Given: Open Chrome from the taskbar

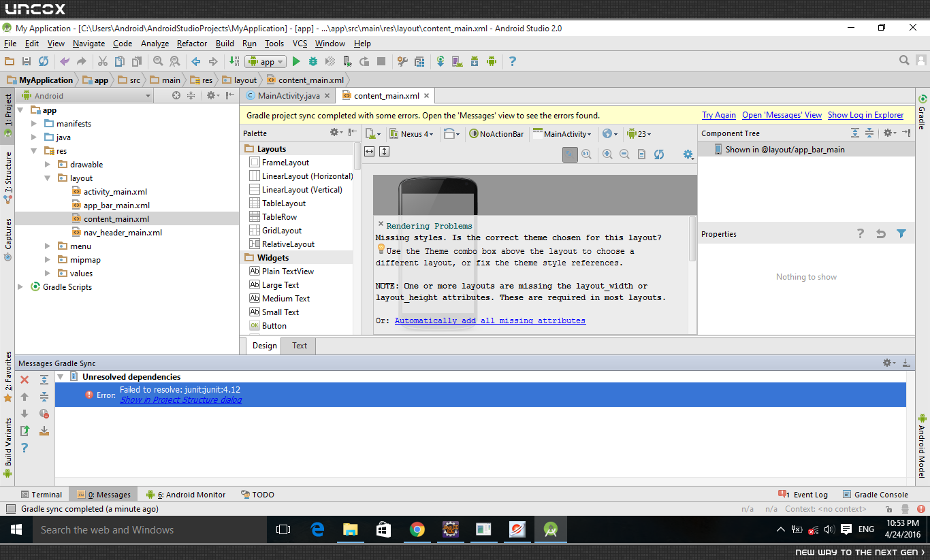Looking at the screenshot, I should pos(417,529).
